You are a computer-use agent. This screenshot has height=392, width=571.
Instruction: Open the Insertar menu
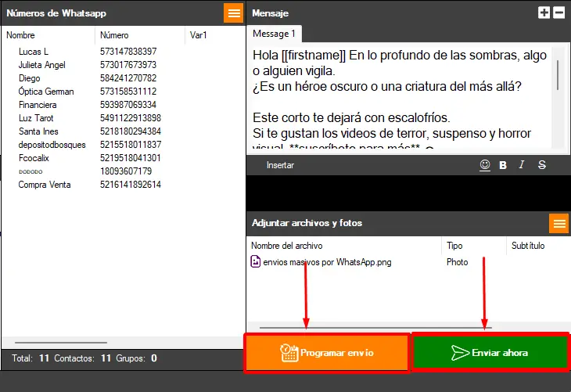click(x=280, y=165)
